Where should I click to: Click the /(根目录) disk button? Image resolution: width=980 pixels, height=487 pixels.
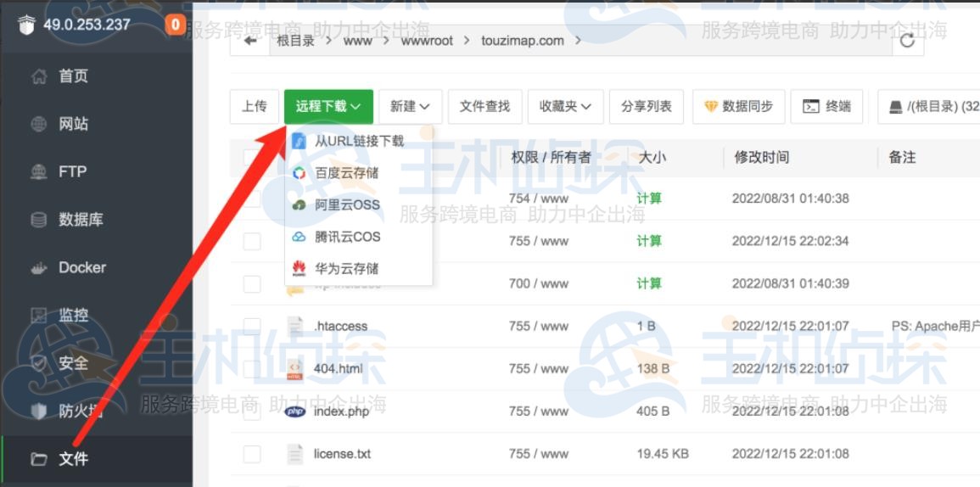click(x=929, y=106)
